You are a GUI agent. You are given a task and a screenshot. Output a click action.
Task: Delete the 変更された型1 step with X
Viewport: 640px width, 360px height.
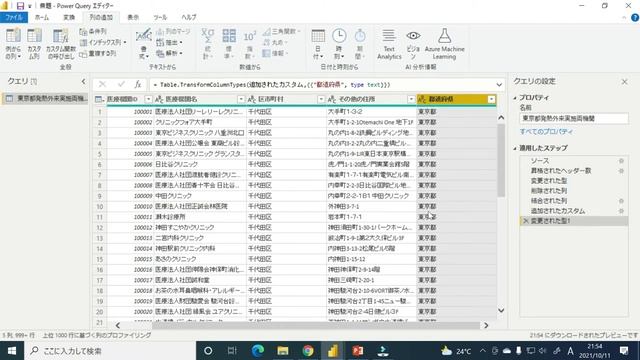point(526,221)
